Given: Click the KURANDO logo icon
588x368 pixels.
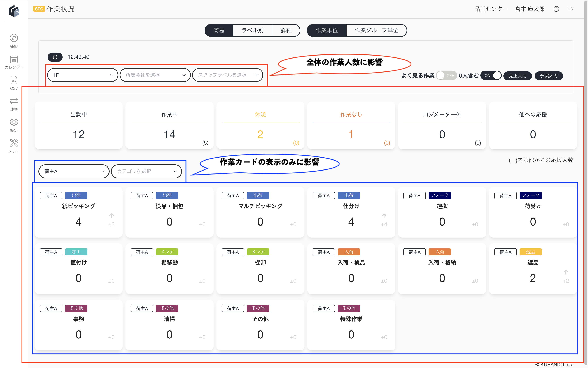Looking at the screenshot, I should (14, 11).
